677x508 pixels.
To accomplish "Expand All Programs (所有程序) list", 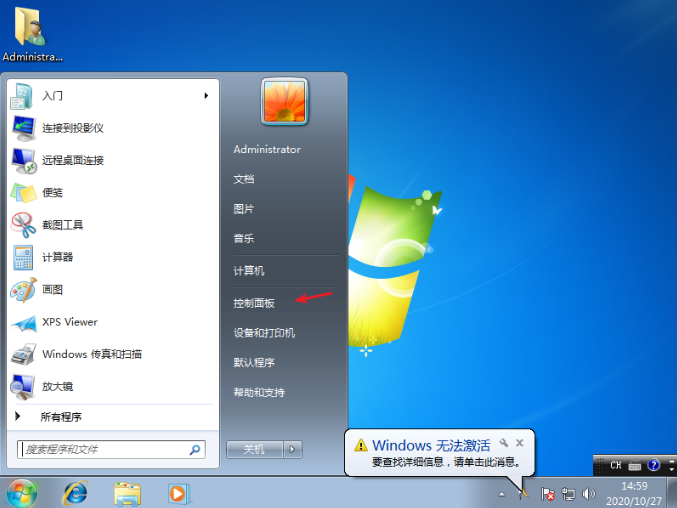I will click(x=60, y=416).
